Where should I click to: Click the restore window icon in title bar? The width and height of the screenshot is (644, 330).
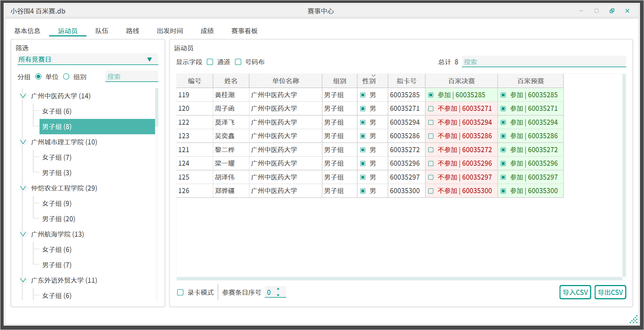click(x=612, y=11)
